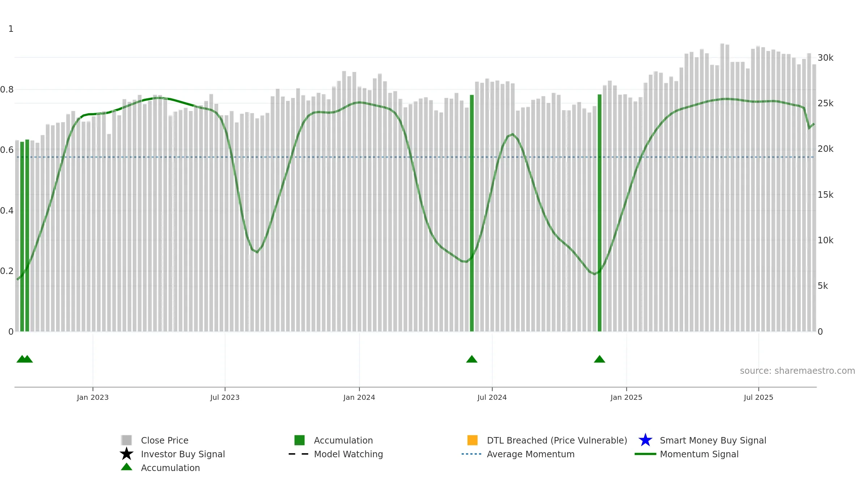This screenshot has width=868, height=488.
Task: Click the Jul 2025 x-axis label
Action: tap(758, 397)
